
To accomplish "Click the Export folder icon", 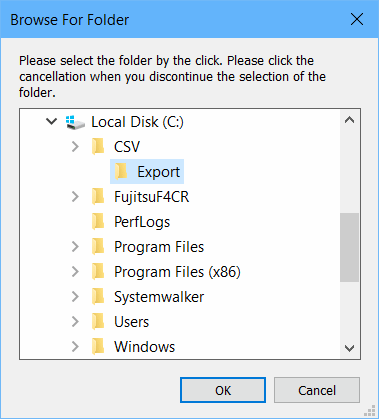I will point(121,172).
